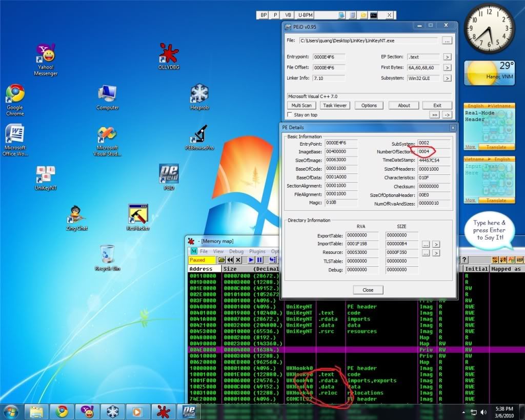Click OllyDbg restart (rewind) toolbar icon
Image resolution: width=525 pixels, height=420 pixels.
click(230, 260)
